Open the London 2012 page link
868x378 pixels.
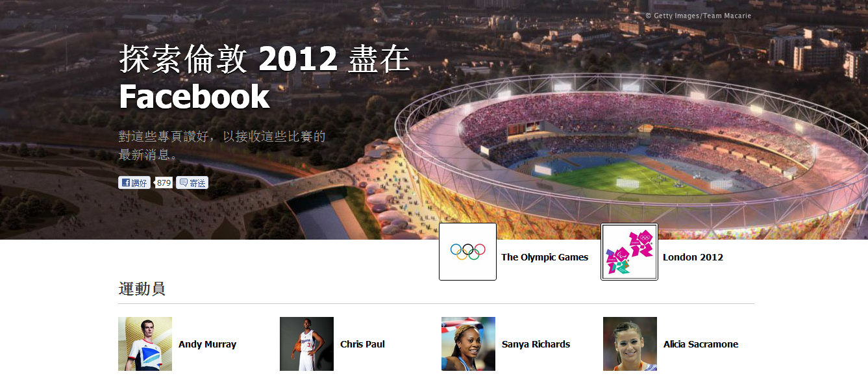point(693,257)
